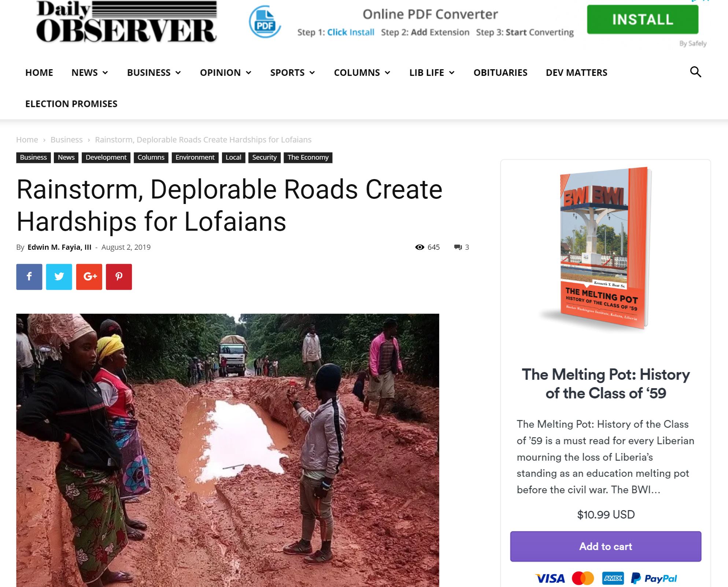Open Election Promises menu item
Viewport: 728px width, 587px height.
pyautogui.click(x=71, y=104)
